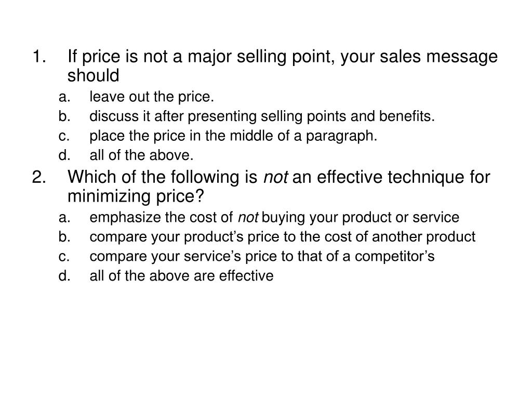Select 'compare your product's price' answer
Viewport: 532px width, 399px height.
[x=282, y=237]
